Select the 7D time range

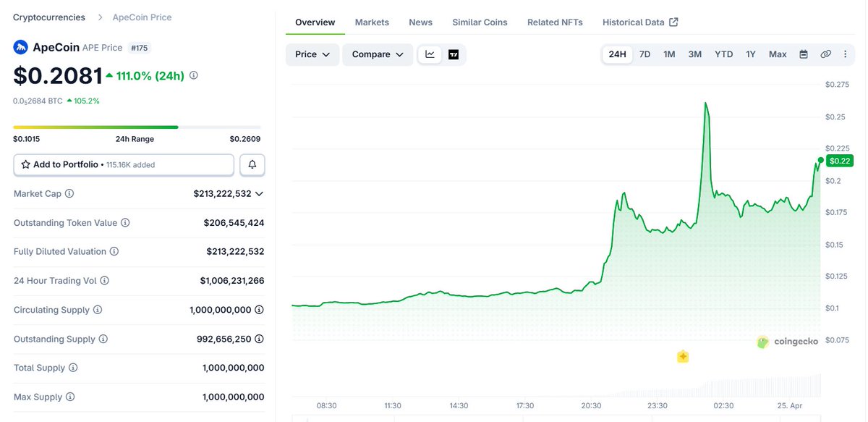644,54
